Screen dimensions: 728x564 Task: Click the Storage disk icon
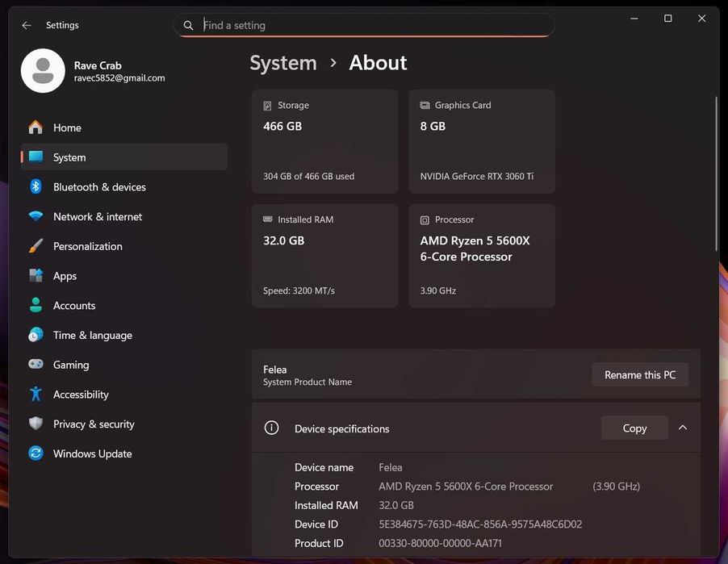click(x=267, y=106)
